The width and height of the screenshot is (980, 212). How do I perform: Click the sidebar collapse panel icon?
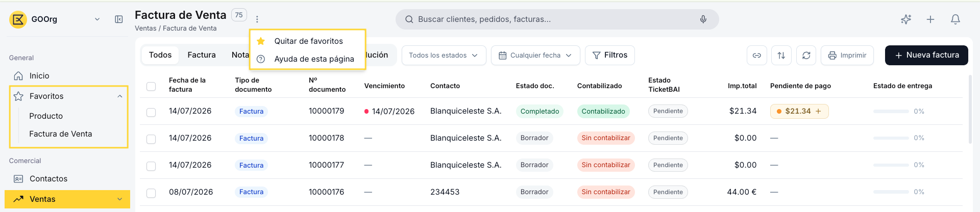click(119, 19)
